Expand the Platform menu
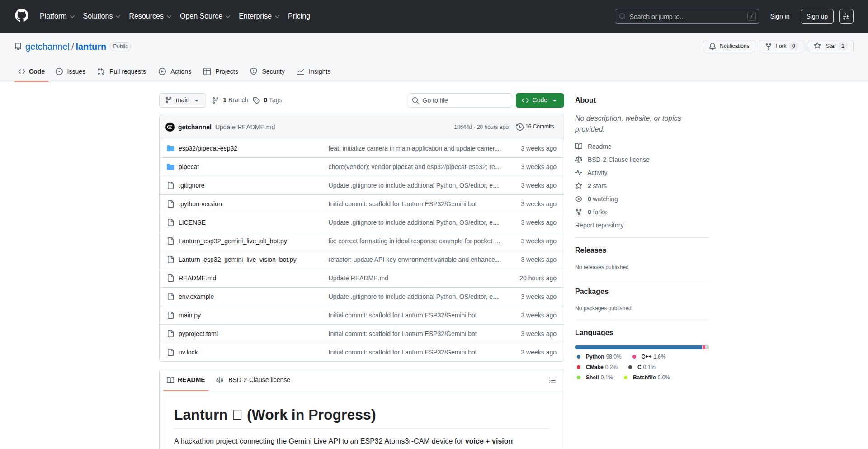This screenshot has height=449, width=868. [x=57, y=16]
